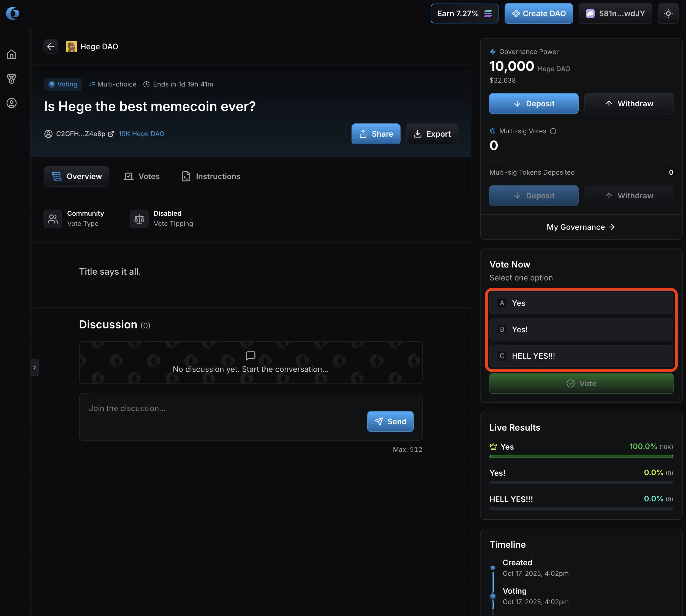Select vote option C HELL YES!!!
This screenshot has height=616, width=686.
581,356
